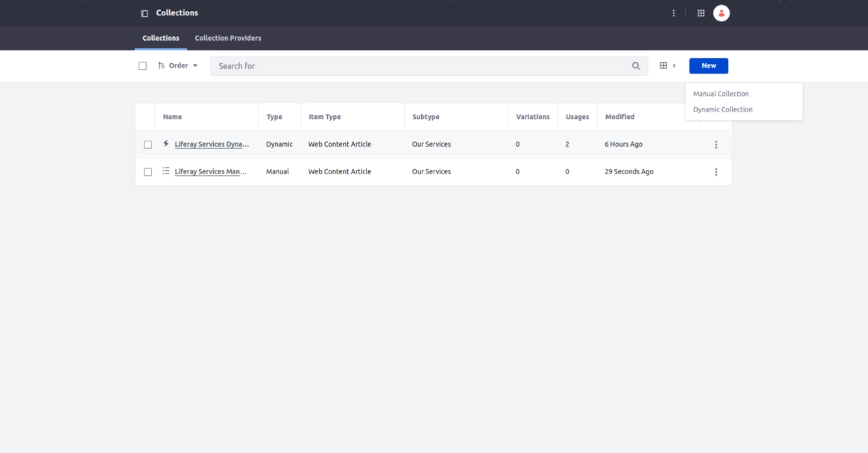This screenshot has height=453, width=868.
Task: Click the lightning icon of Dynamic collection
Action: coord(166,144)
